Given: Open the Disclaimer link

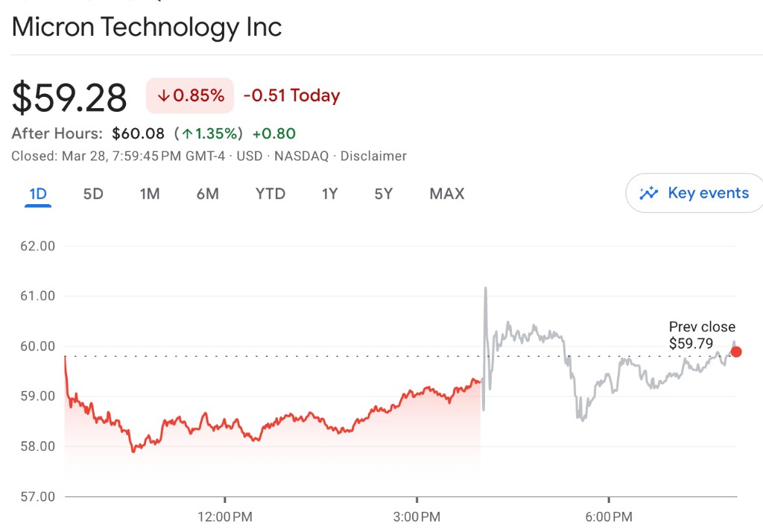Looking at the screenshot, I should (x=373, y=156).
